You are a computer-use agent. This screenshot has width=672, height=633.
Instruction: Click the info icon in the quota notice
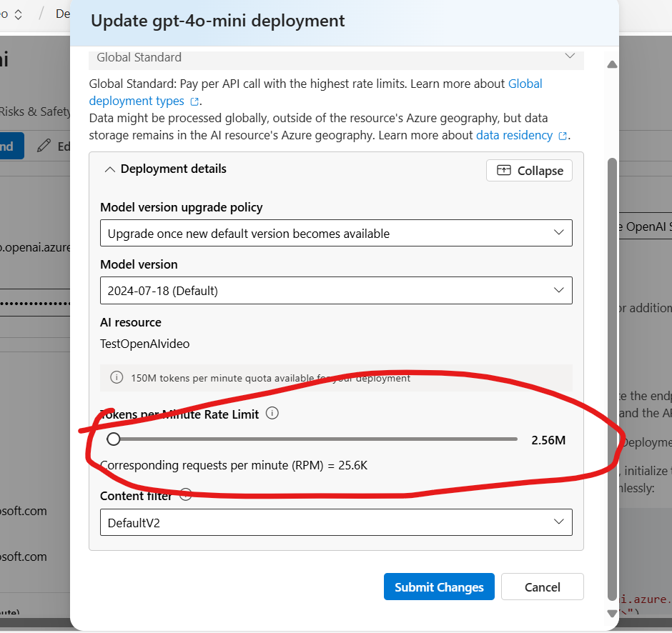[117, 377]
